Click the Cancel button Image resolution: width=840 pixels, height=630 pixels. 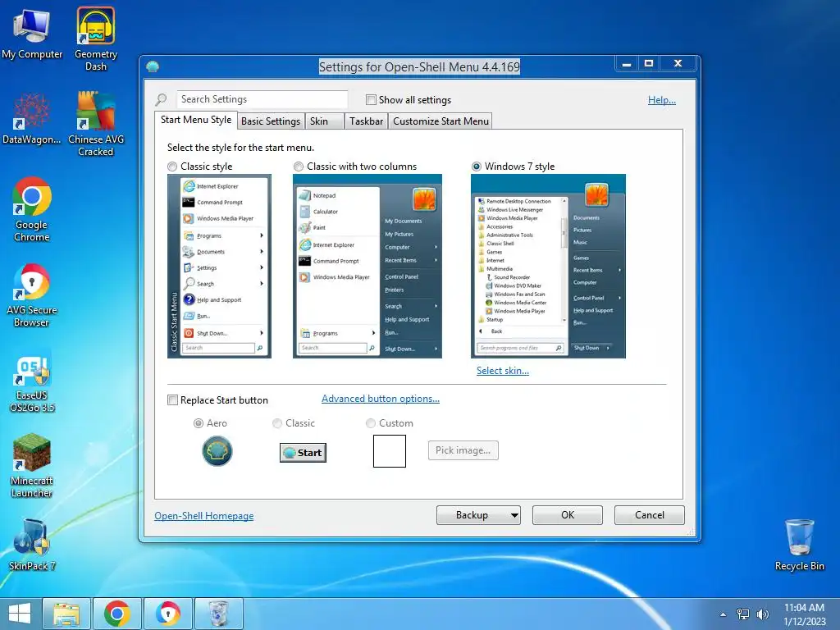pos(650,515)
